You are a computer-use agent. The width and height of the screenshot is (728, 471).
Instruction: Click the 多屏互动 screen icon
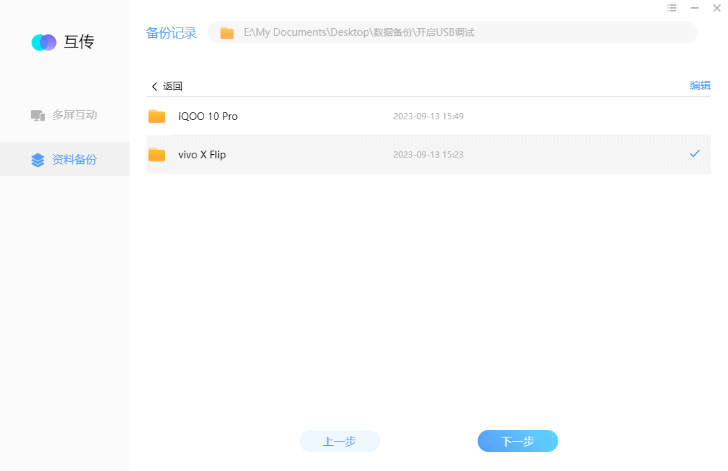pos(38,115)
